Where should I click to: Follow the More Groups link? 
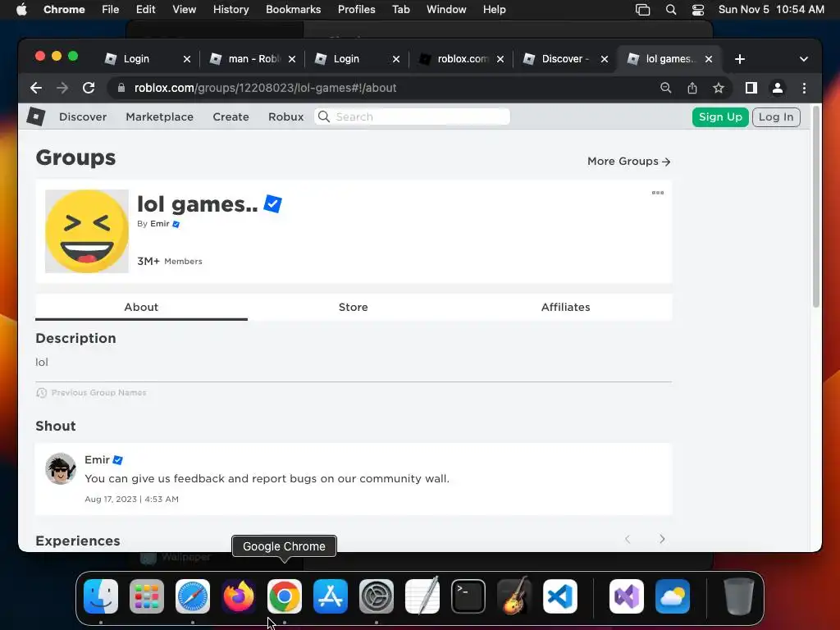(x=628, y=162)
